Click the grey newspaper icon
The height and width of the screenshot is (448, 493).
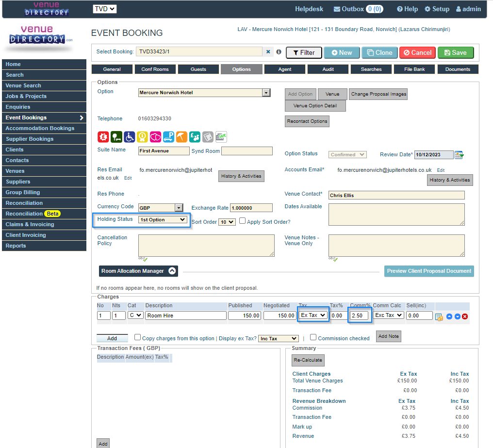(208, 137)
